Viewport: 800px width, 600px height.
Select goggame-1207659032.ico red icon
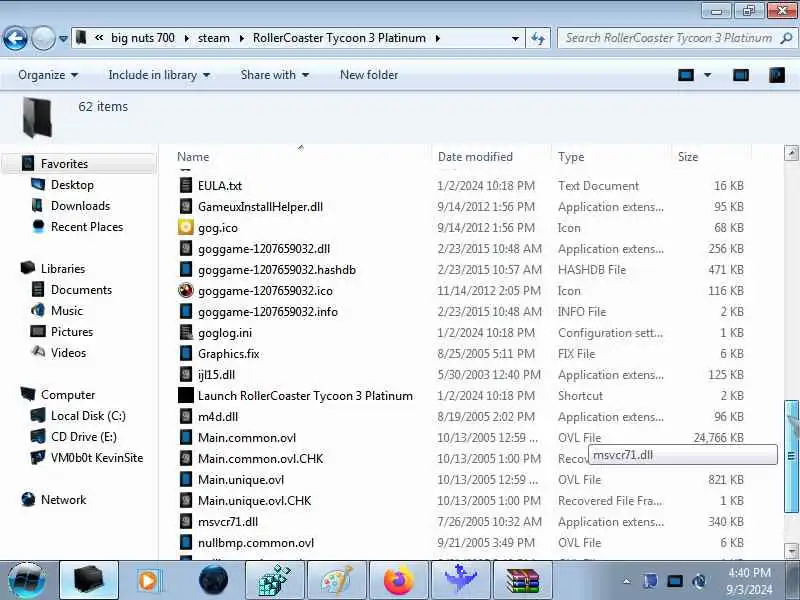186,290
